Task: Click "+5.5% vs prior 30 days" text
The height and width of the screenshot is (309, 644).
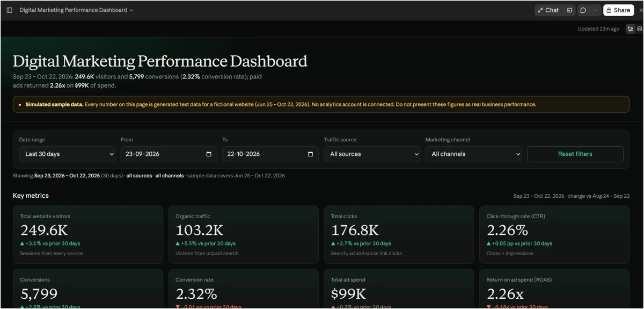Action: pos(208,243)
